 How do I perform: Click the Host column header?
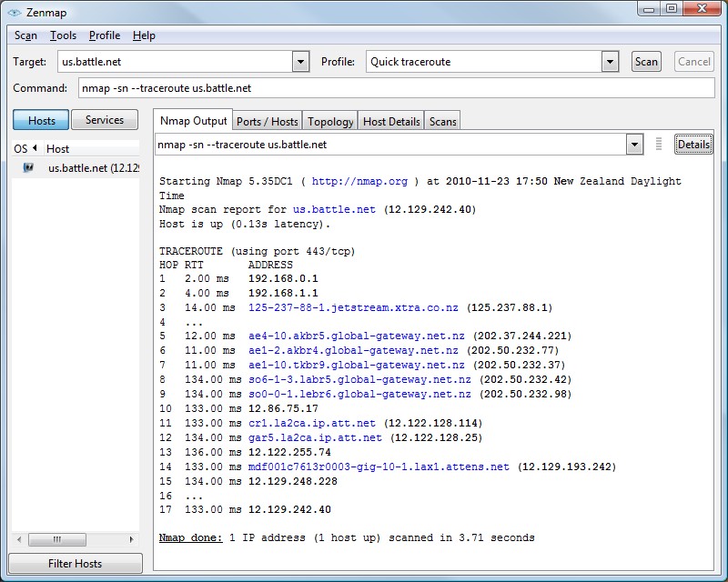(92, 148)
